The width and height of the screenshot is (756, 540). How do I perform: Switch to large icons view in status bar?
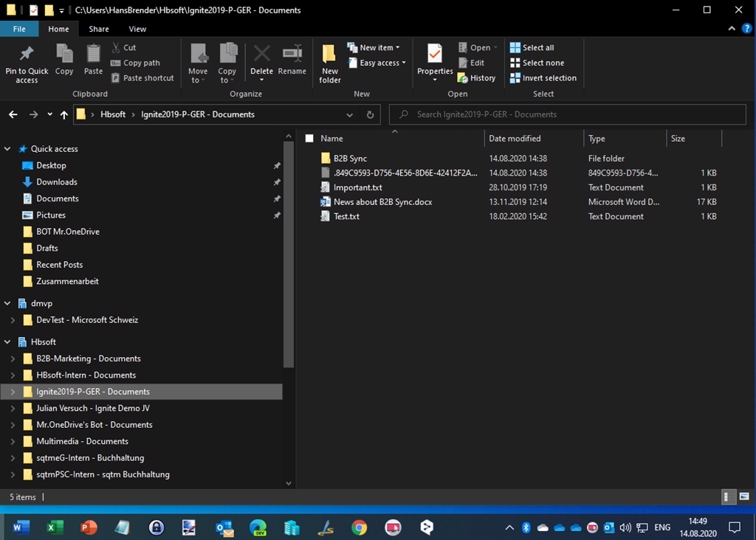(744, 497)
